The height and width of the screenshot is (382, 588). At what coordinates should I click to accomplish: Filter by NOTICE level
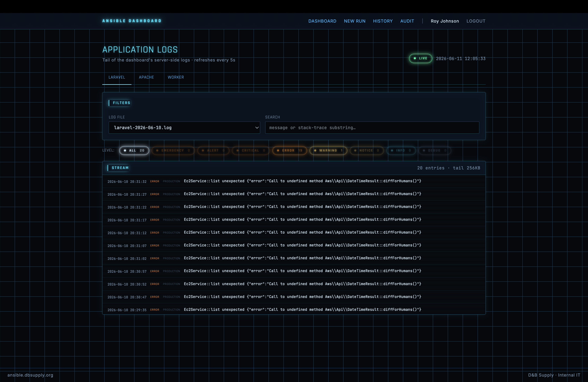(367, 151)
